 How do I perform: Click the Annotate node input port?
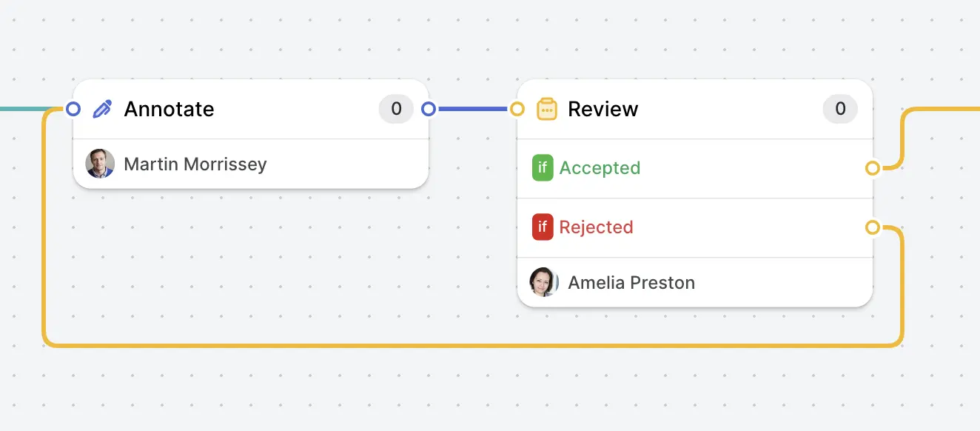(x=73, y=110)
